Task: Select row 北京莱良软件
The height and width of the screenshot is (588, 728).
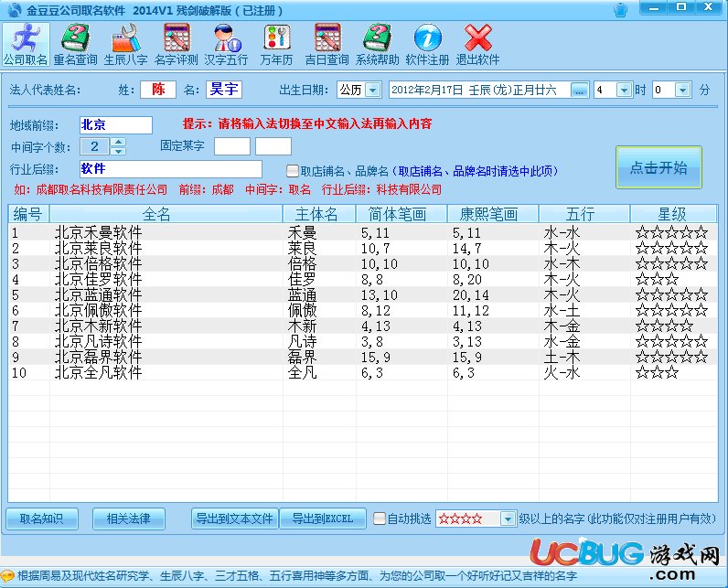Action: [362, 248]
